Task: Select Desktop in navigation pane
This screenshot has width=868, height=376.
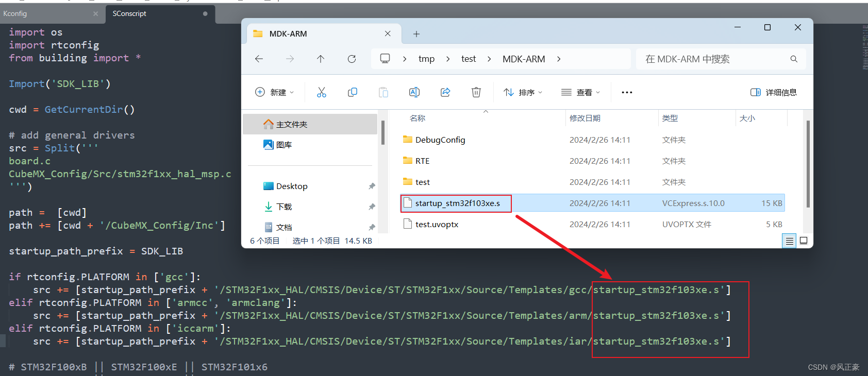Action: click(x=310, y=186)
